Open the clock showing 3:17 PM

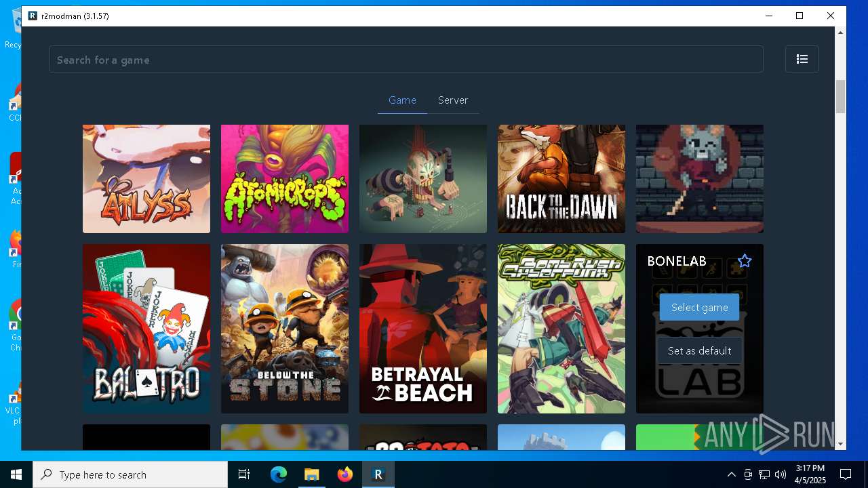click(x=810, y=474)
